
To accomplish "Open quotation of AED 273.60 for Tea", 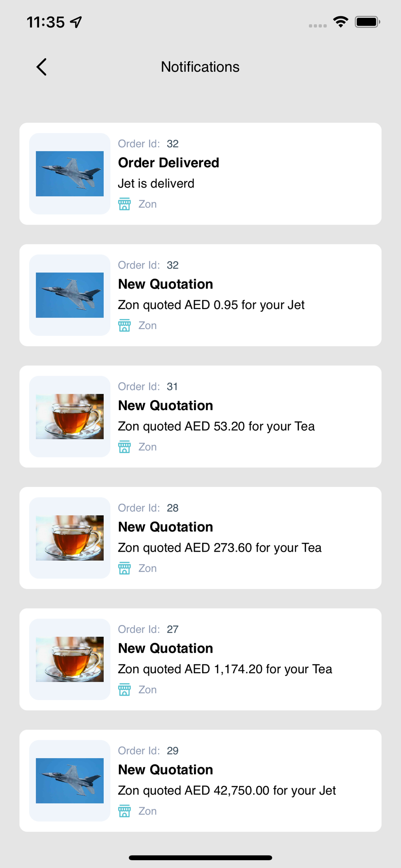I will (220, 548).
